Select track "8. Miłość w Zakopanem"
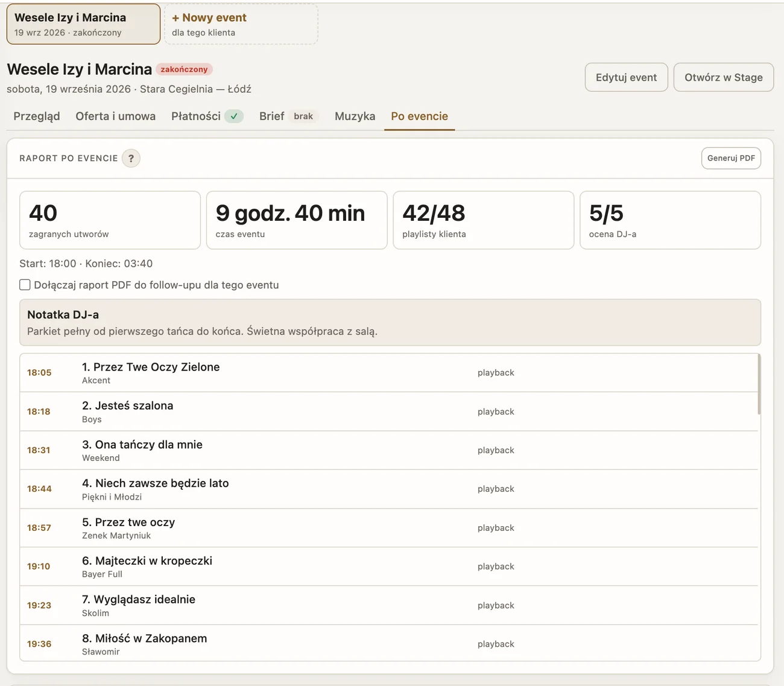This screenshot has height=686, width=784. tap(389, 643)
